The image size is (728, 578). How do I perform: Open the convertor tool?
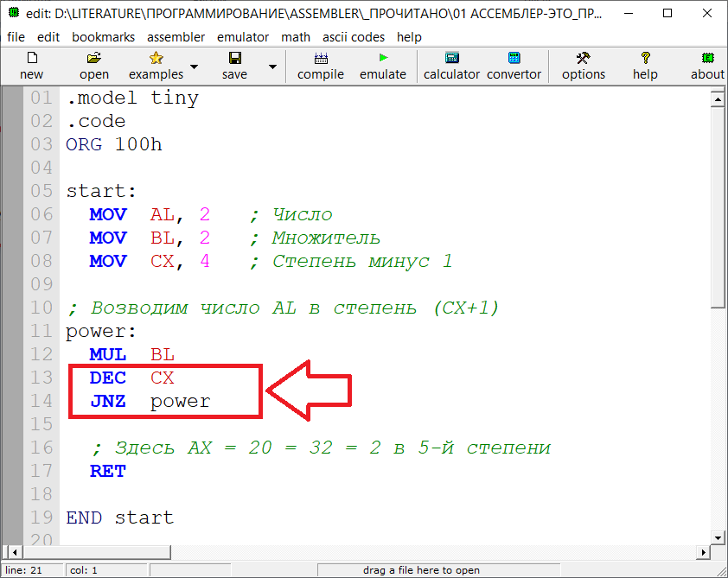pyautogui.click(x=514, y=58)
